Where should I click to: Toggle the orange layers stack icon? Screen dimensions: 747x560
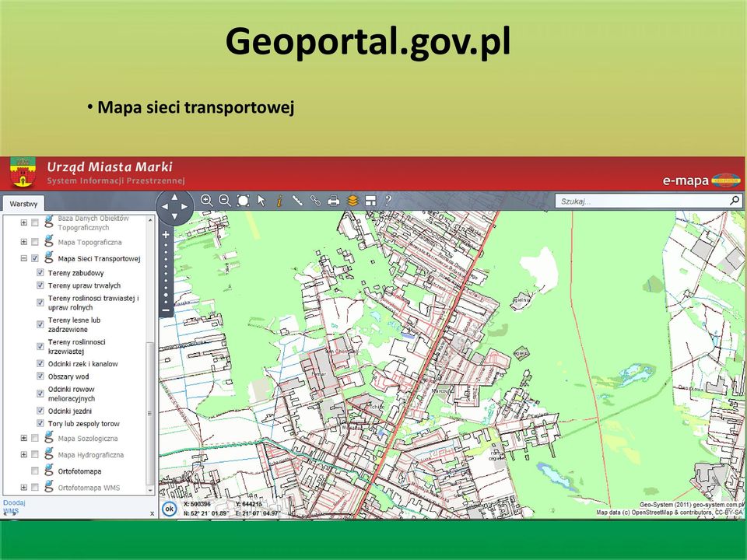point(352,201)
